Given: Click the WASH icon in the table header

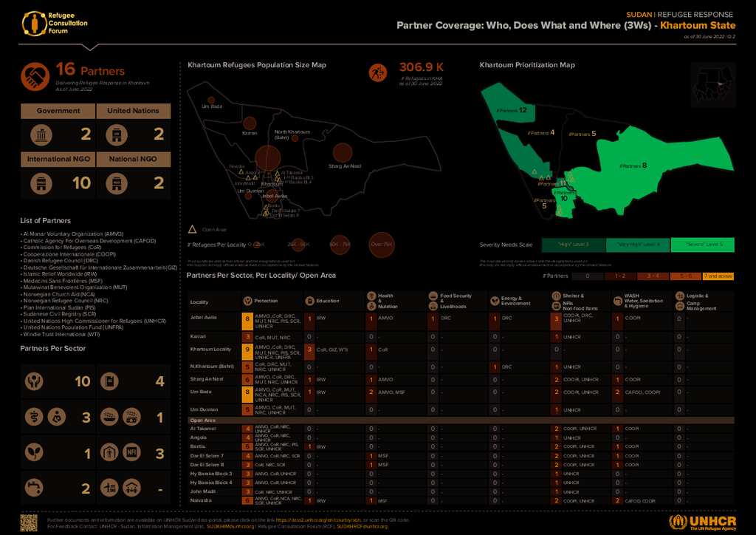Looking at the screenshot, I should [x=618, y=301].
